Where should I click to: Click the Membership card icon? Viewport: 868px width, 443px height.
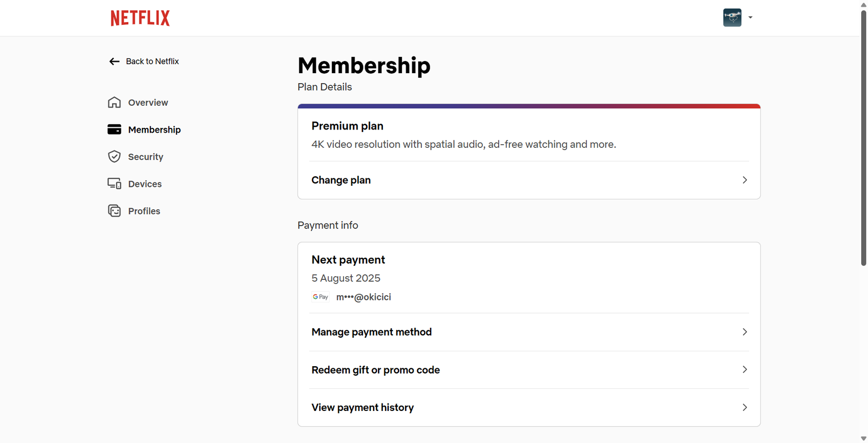(115, 129)
